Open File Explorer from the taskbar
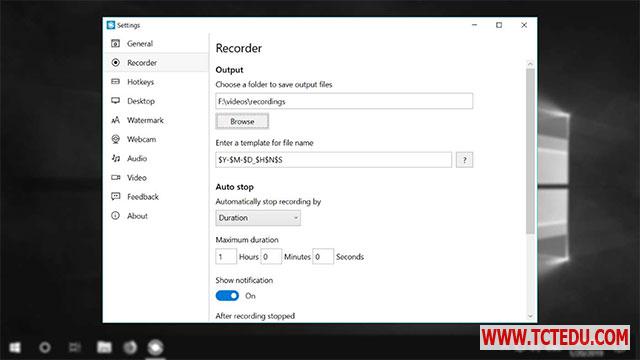The width and height of the screenshot is (640, 360). point(104,347)
